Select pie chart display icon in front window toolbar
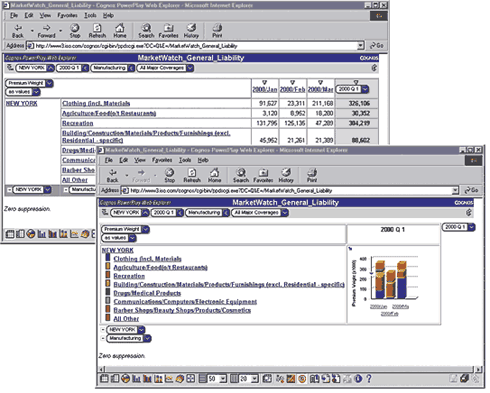The height and width of the screenshot is (393, 490). click(126, 379)
